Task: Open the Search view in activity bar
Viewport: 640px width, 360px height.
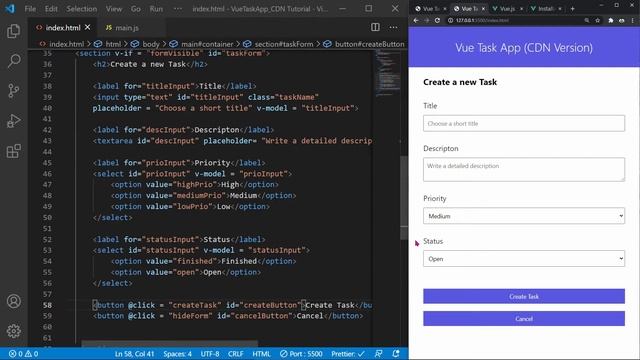Action: pyautogui.click(x=13, y=61)
